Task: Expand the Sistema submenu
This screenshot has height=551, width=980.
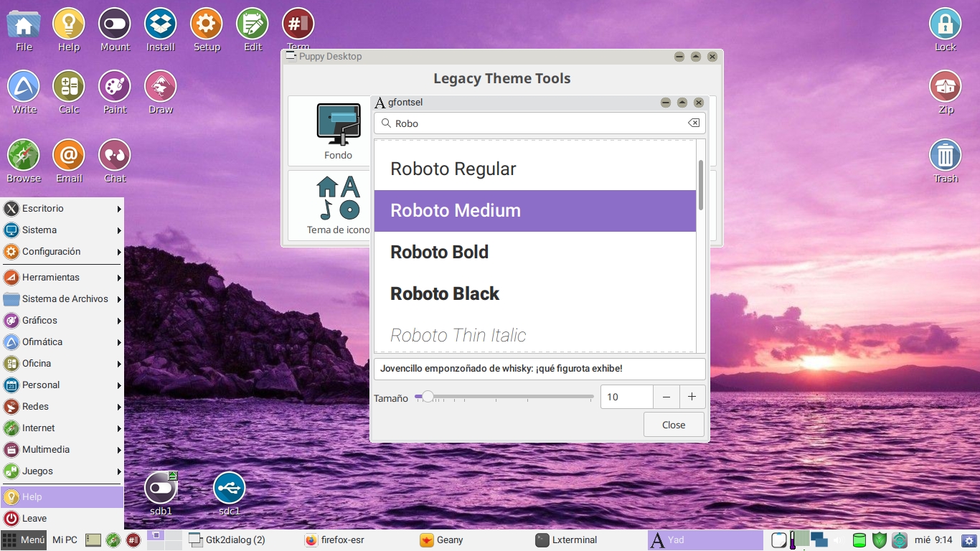Action: [62, 230]
